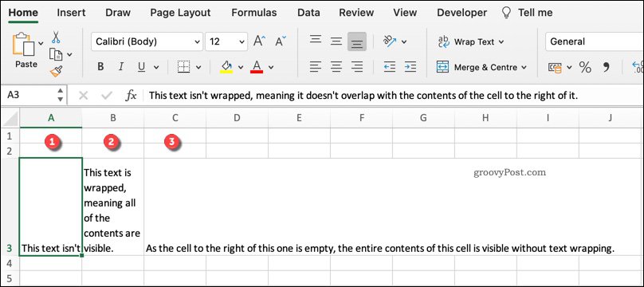Click the Copy icon
Image resolution: width=644 pixels, height=287 pixels.
tap(56, 54)
